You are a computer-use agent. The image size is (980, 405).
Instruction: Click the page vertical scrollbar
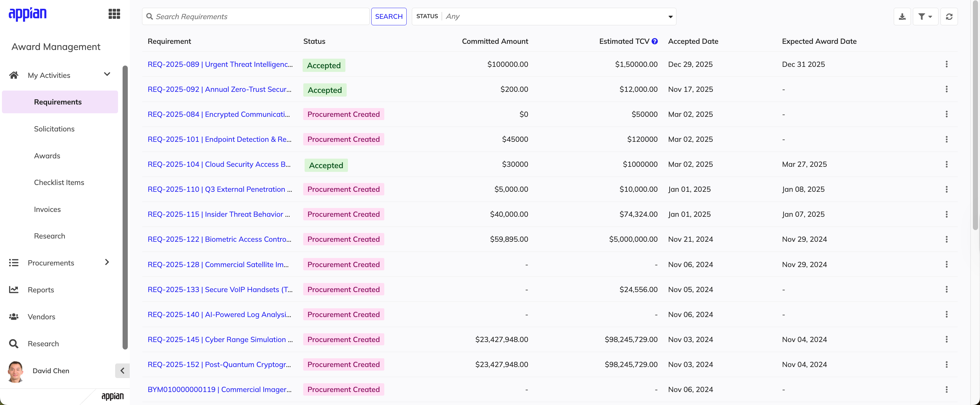tap(975, 115)
